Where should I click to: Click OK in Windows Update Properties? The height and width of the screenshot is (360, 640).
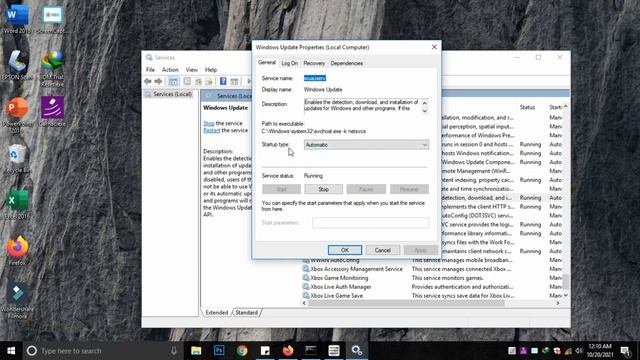[x=345, y=250]
